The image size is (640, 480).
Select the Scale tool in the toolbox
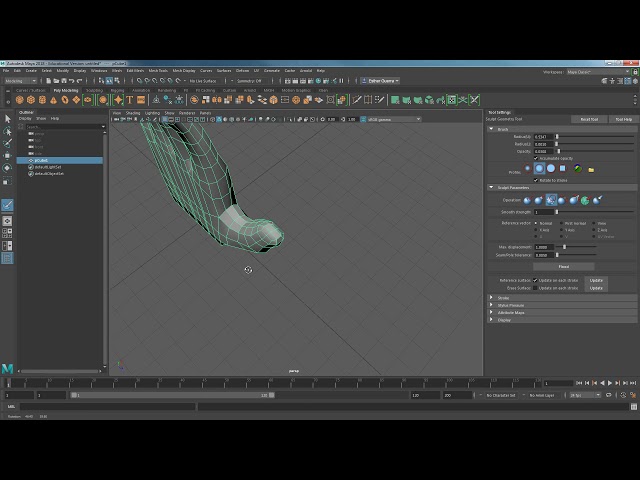tap(7, 180)
